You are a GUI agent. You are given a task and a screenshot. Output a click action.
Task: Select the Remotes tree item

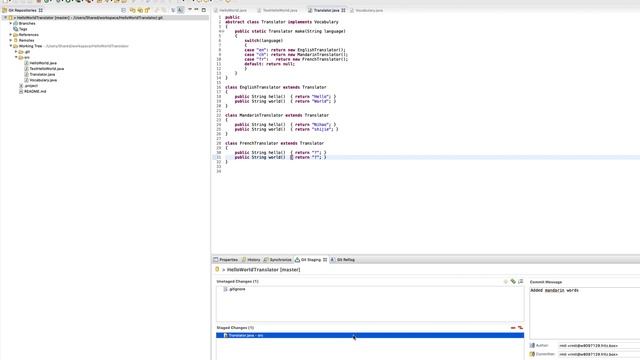[x=24, y=40]
